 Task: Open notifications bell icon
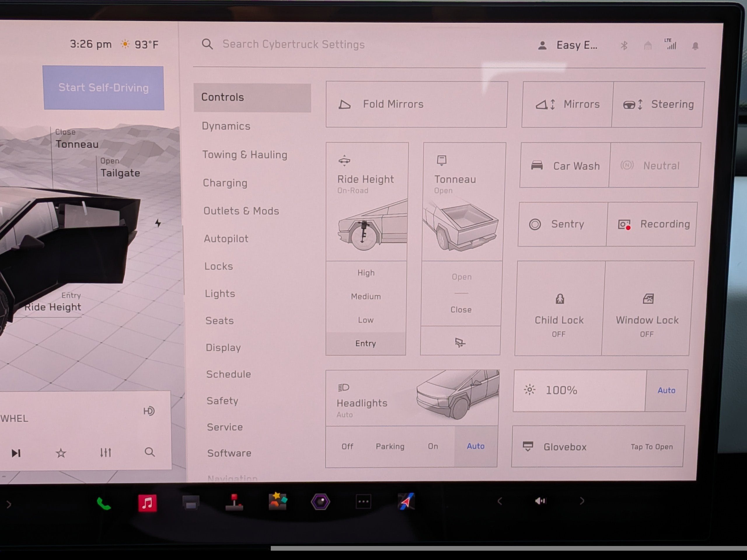click(x=695, y=46)
